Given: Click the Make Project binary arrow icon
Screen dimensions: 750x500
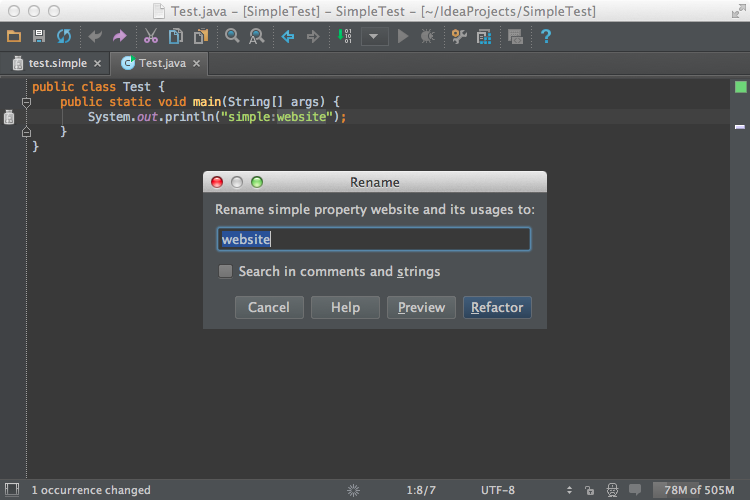Looking at the screenshot, I should click(x=345, y=37).
